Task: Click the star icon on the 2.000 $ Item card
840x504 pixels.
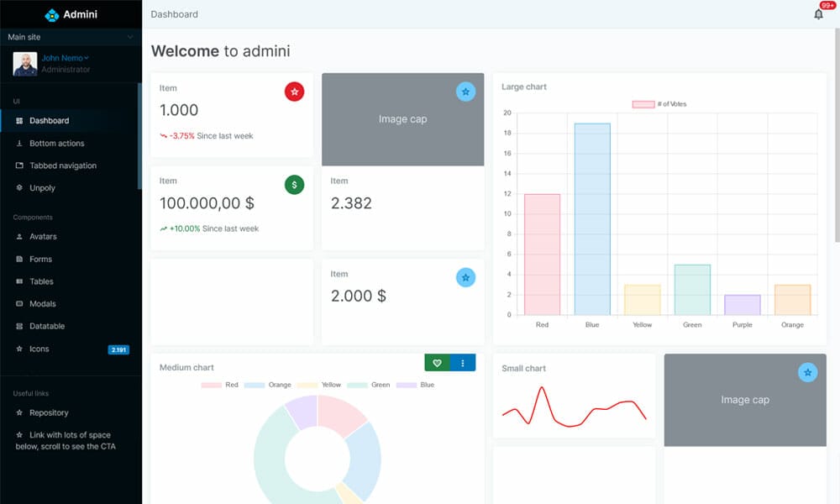Action: 465,276
